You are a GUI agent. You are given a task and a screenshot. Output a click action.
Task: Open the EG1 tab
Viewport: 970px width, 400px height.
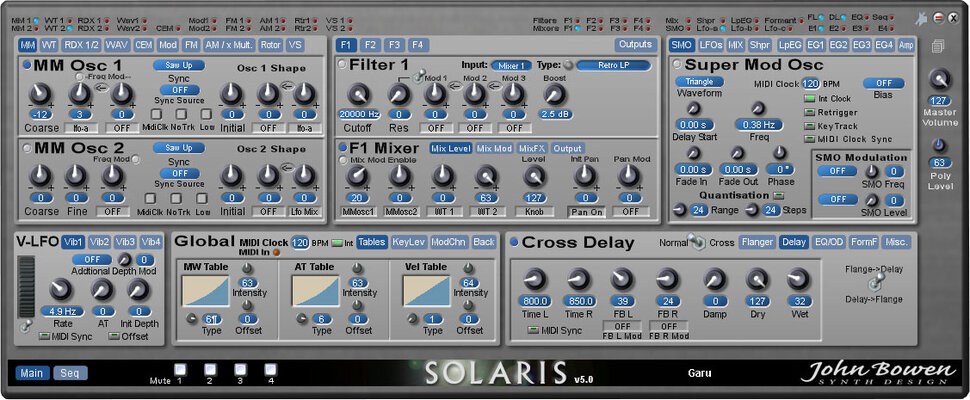pyautogui.click(x=816, y=45)
